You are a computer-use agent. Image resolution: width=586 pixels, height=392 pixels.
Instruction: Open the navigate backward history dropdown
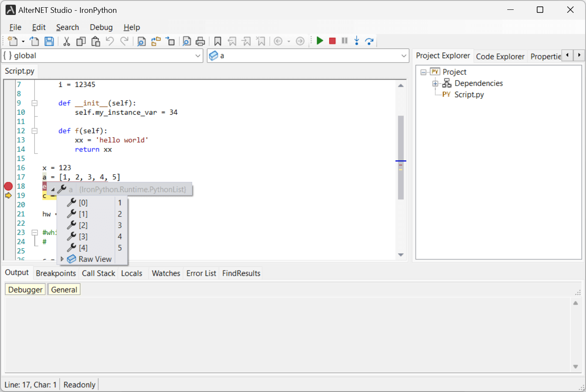pos(289,42)
